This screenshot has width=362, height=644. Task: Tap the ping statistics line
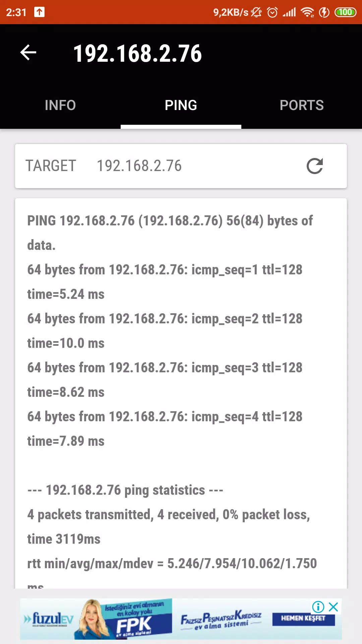(125, 490)
